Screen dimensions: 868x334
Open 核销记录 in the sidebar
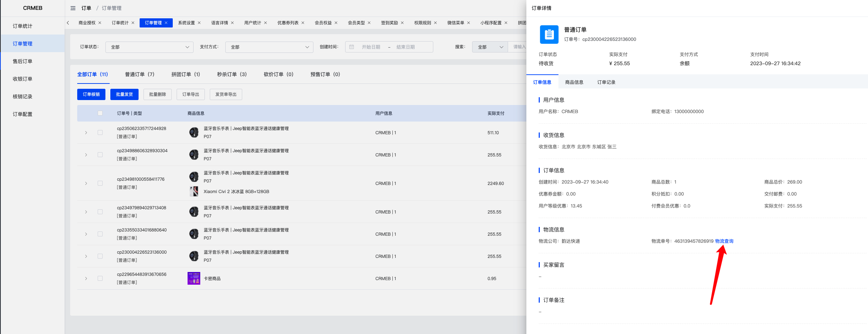click(x=33, y=97)
